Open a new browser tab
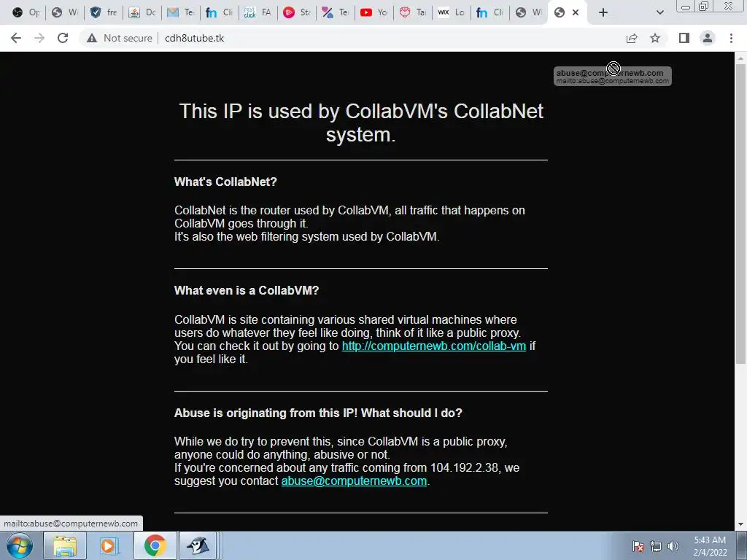Viewport: 747px width, 560px height. [603, 12]
